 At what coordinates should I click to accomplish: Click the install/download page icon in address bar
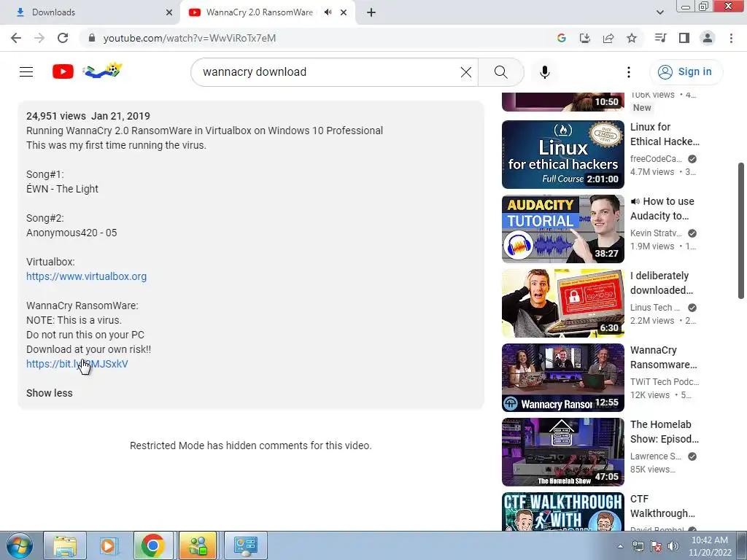(x=585, y=38)
